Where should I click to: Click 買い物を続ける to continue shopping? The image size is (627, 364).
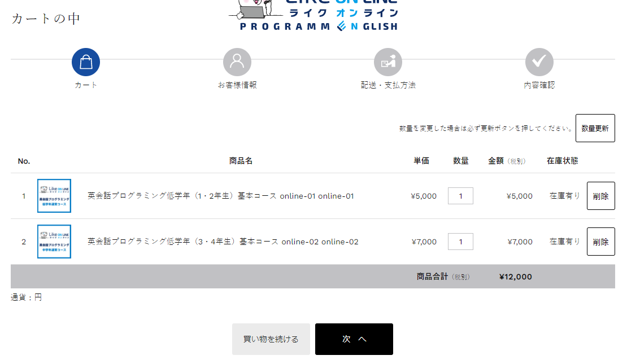[271, 339]
